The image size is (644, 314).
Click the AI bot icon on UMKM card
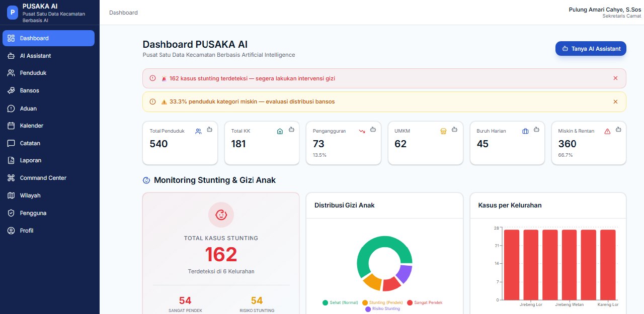pyautogui.click(x=455, y=130)
